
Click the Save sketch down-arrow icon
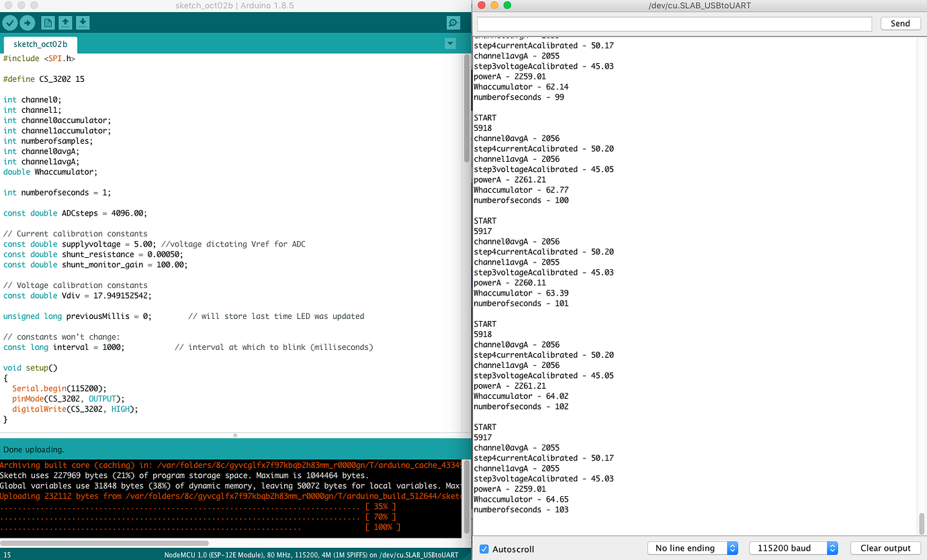(83, 23)
